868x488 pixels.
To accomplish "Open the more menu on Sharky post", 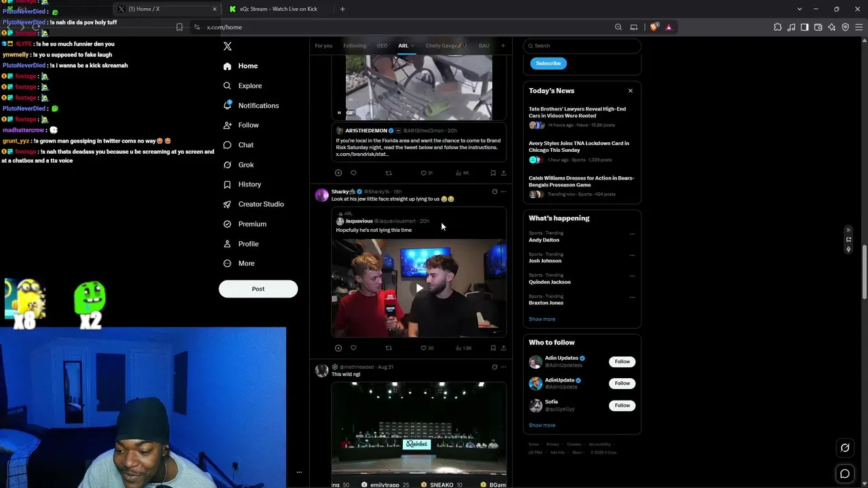I will pyautogui.click(x=503, y=192).
